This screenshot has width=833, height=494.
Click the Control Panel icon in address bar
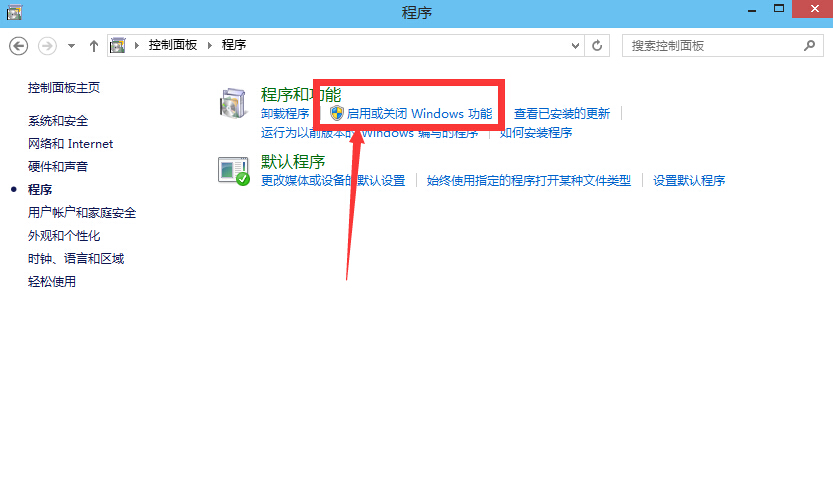[x=117, y=45]
